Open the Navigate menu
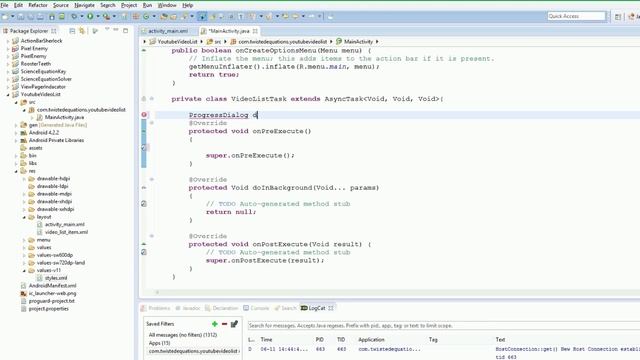This screenshot has height=360, width=640. pyautogui.click(x=84, y=5)
